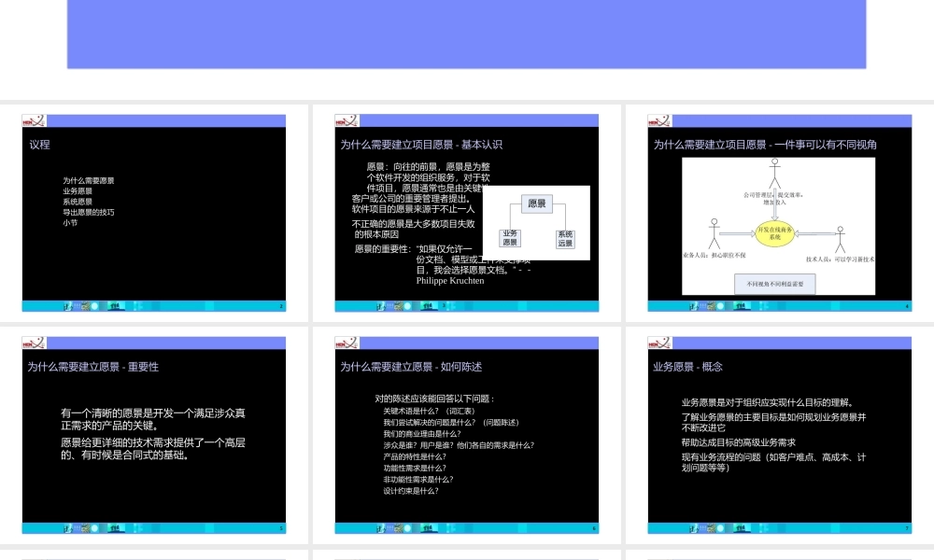
Task: Click the 不同视角不同利益需要 box
Action: pos(775,284)
